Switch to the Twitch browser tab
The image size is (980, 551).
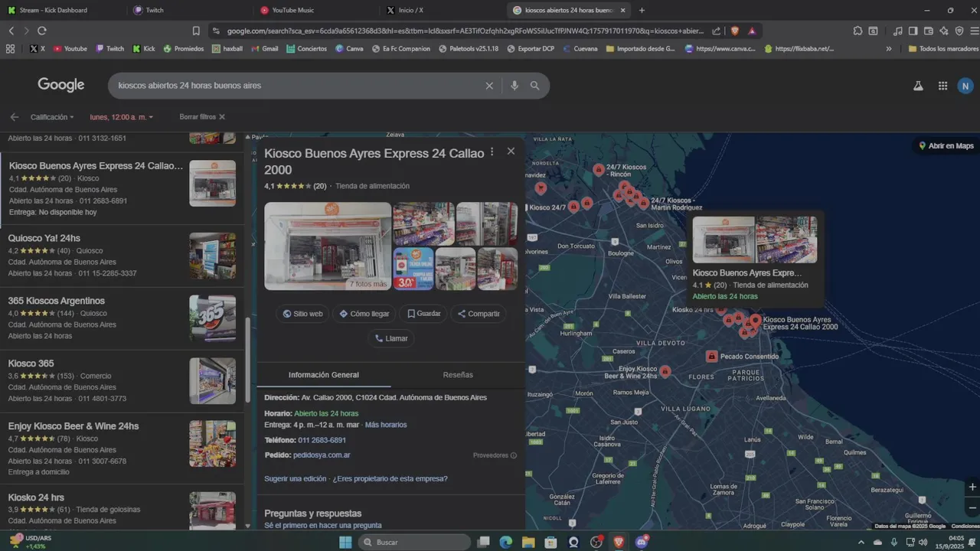[x=189, y=10]
